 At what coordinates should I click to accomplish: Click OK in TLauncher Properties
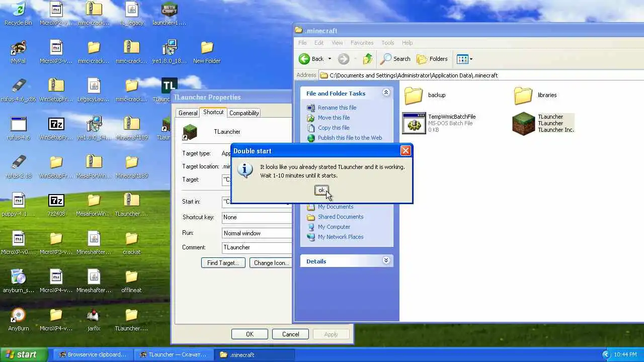(250, 334)
